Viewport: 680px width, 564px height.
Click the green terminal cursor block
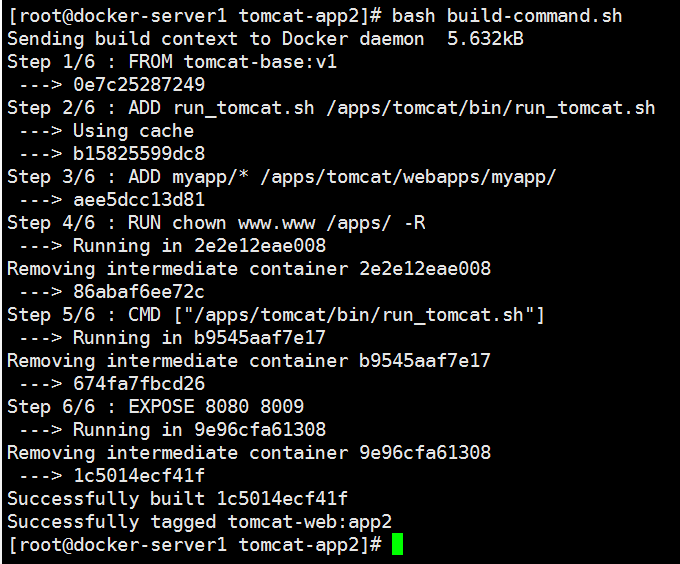[x=397, y=544]
